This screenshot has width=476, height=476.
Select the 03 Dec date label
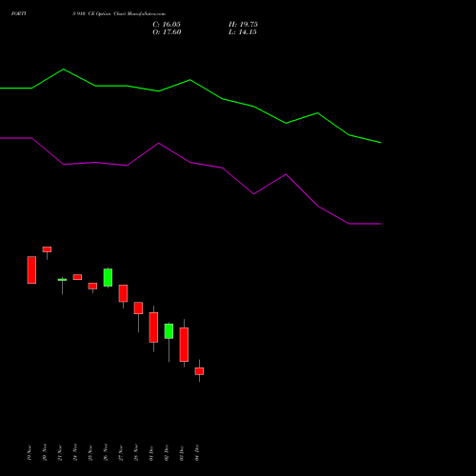[x=182, y=453]
